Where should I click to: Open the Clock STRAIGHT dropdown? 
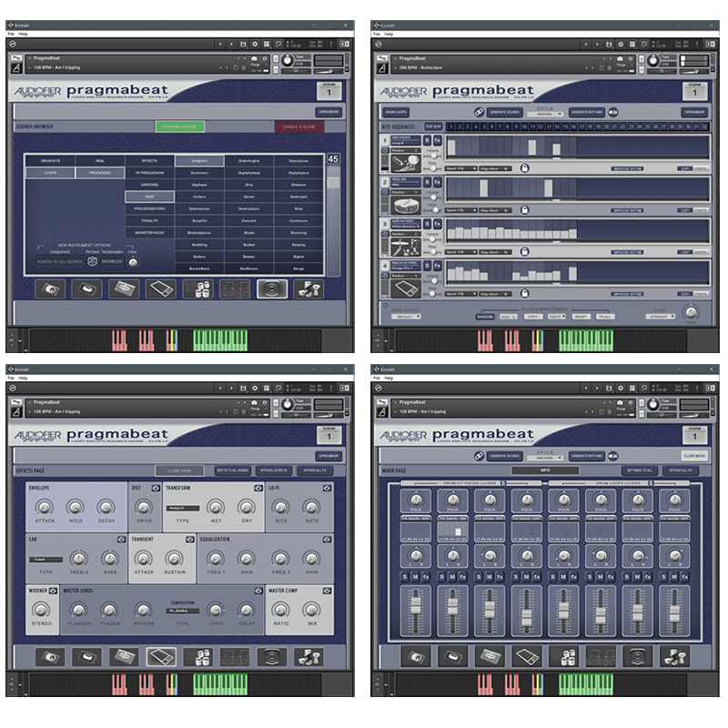pos(661,316)
